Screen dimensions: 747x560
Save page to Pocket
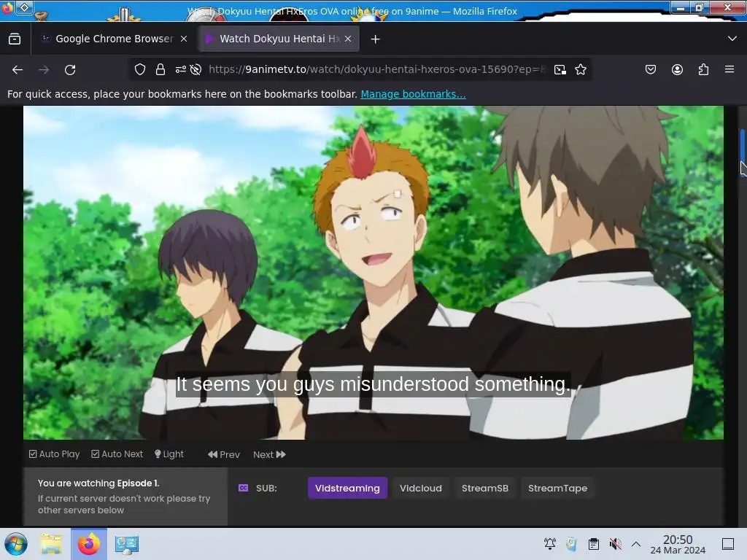pos(650,69)
